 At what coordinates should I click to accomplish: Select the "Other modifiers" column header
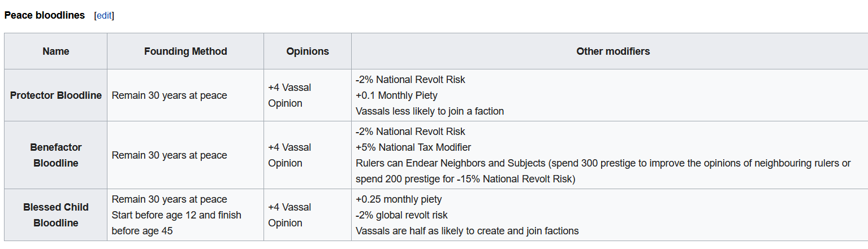pos(613,51)
